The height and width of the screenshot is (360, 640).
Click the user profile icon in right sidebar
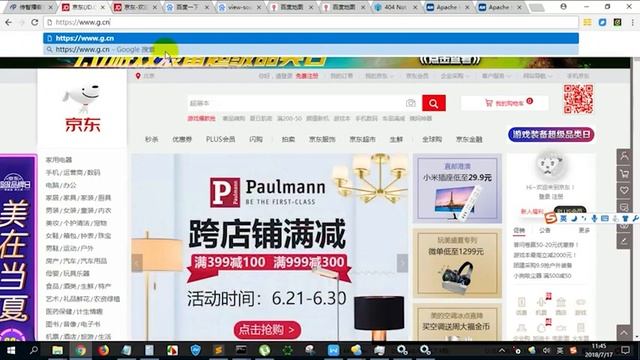tap(624, 156)
